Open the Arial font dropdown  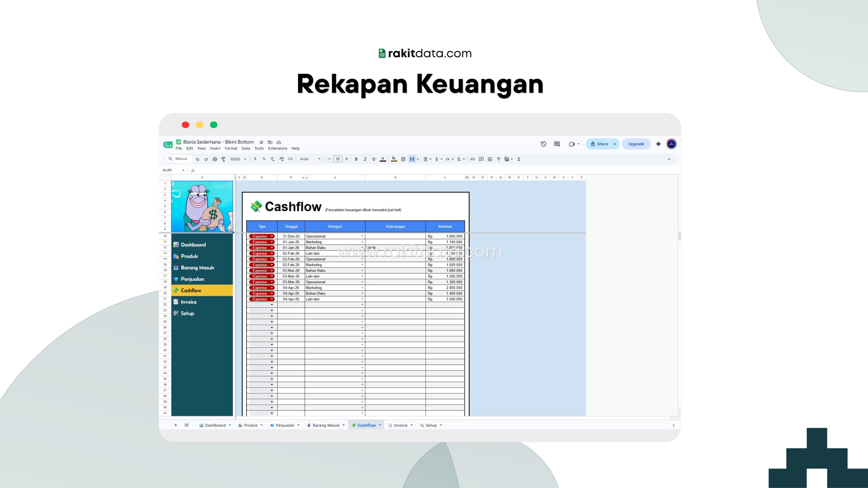coord(310,159)
